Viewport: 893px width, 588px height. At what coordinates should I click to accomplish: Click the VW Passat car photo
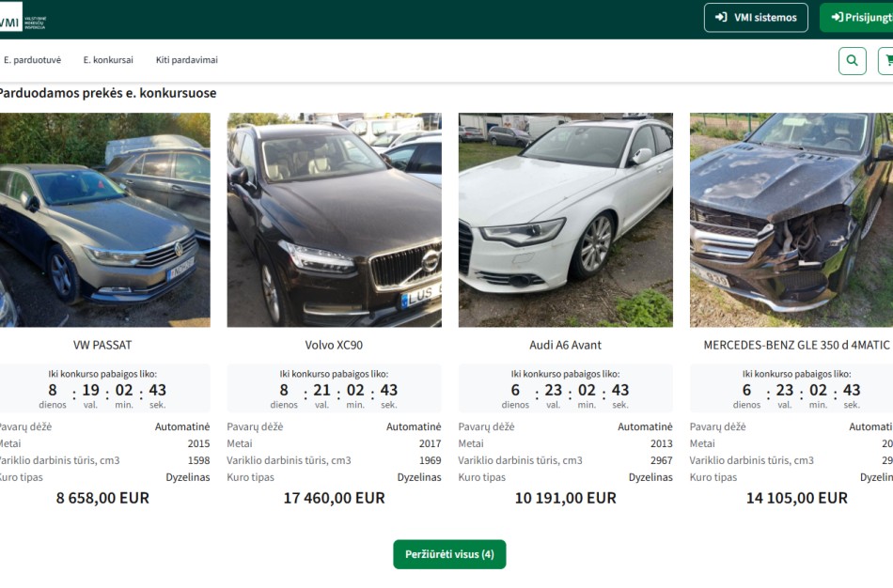click(x=102, y=220)
